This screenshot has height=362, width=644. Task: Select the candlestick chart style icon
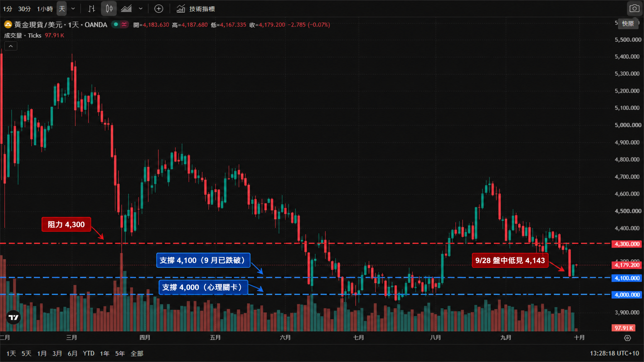[109, 9]
